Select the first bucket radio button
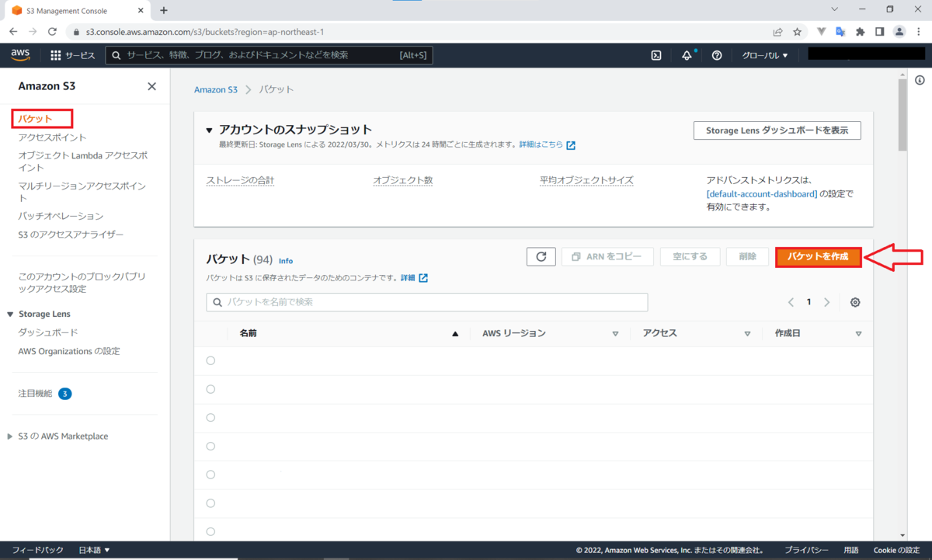The width and height of the screenshot is (932, 560). [210, 360]
